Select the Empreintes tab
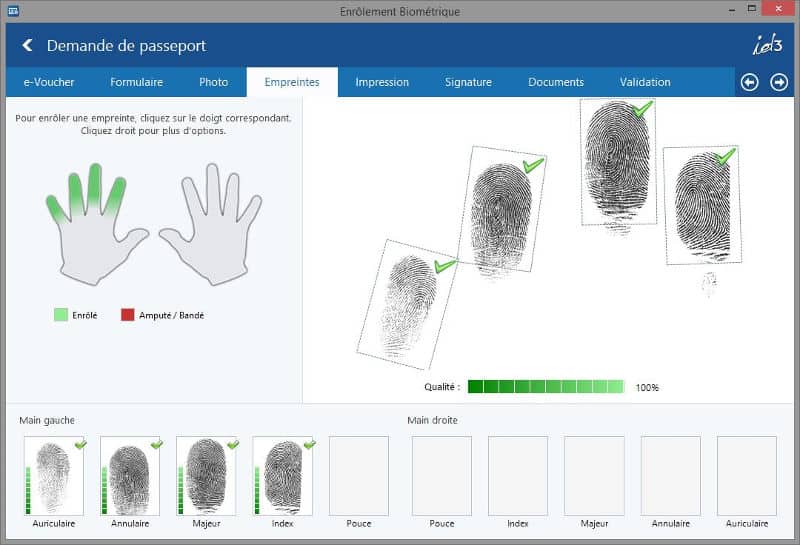Viewport: 800px width, 545px height. [x=292, y=82]
